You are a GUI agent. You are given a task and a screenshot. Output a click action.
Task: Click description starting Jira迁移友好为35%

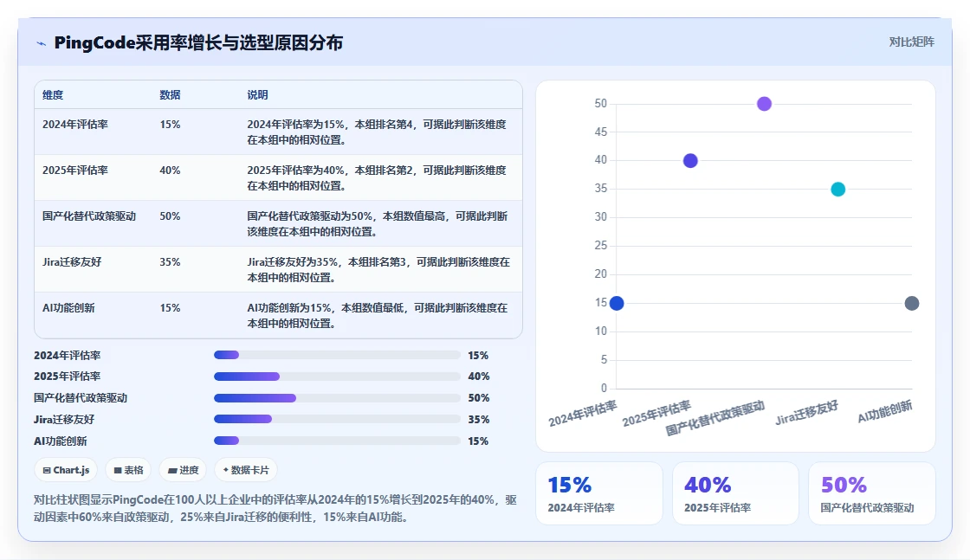pyautogui.click(x=378, y=269)
